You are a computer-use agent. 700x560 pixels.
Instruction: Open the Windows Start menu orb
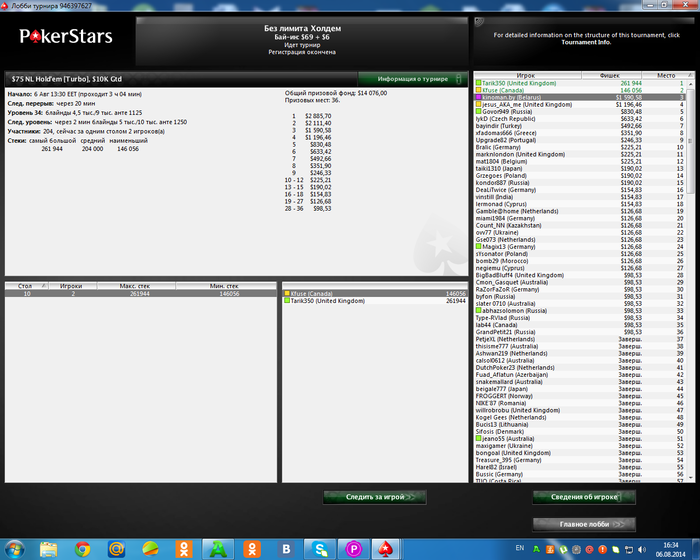15,549
